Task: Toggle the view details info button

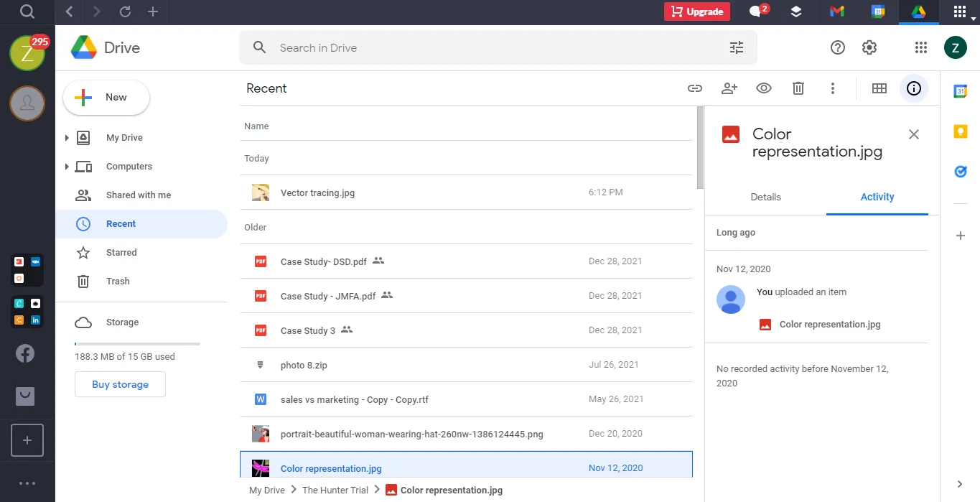Action: (914, 88)
